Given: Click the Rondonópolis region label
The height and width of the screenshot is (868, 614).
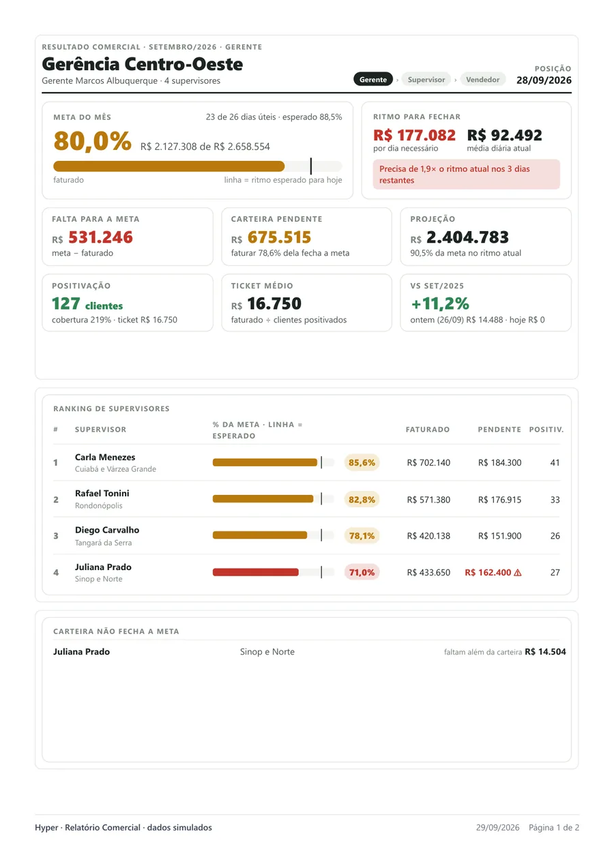Looking at the screenshot, I should [99, 506].
